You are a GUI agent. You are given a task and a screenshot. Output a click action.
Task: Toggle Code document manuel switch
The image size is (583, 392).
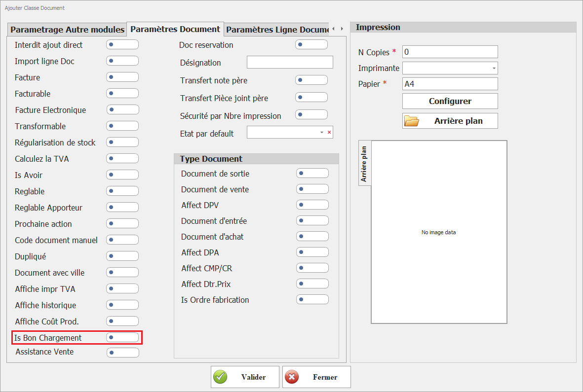(x=122, y=240)
